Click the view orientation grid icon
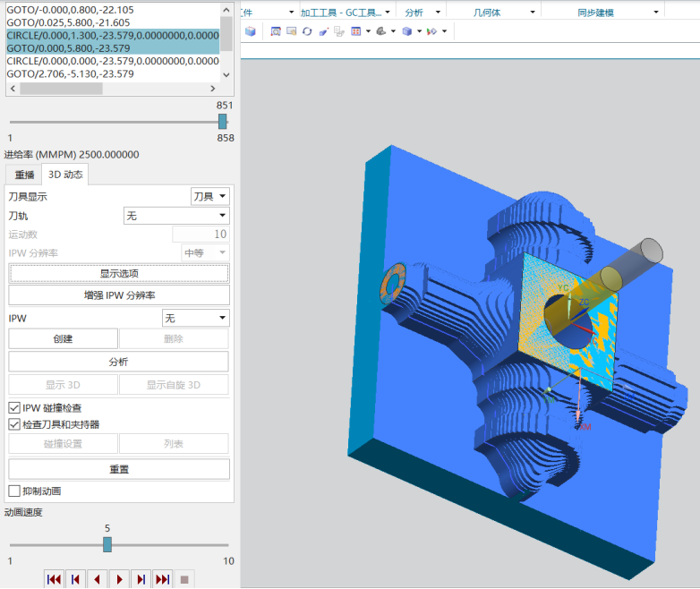Screen dimensions: 700x589 355,31
